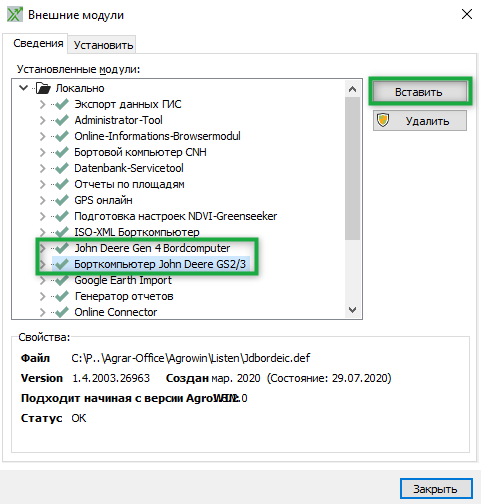The width and height of the screenshot is (481, 504).
Task: Expand the Бортовой компьютер CNH module
Action: 42,152
